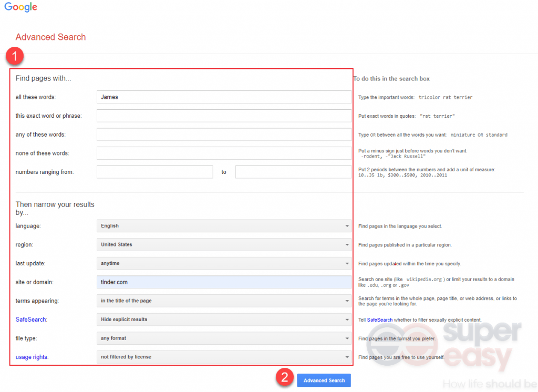The width and height of the screenshot is (538, 392).
Task: Click the site or domain field with tinder.com
Action: pyautogui.click(x=224, y=282)
